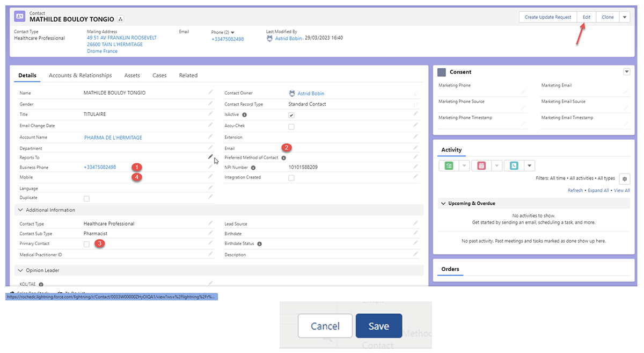Click the log a call phone icon
644x353 pixels.
(514, 165)
